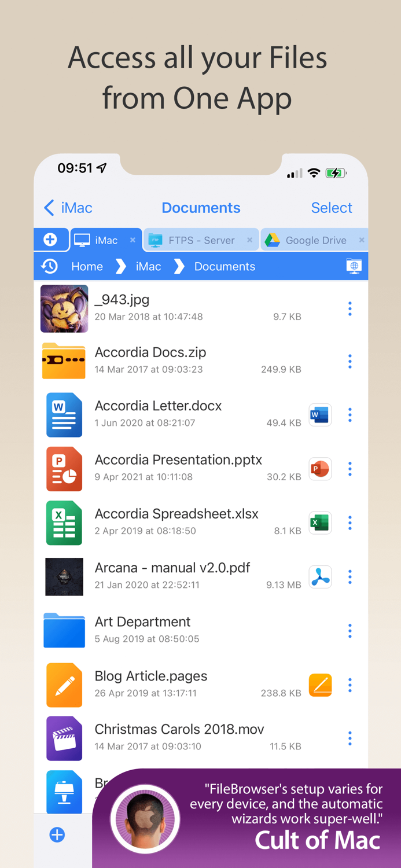Go to Home in breadcrumb
The height and width of the screenshot is (868, 401).
[87, 266]
